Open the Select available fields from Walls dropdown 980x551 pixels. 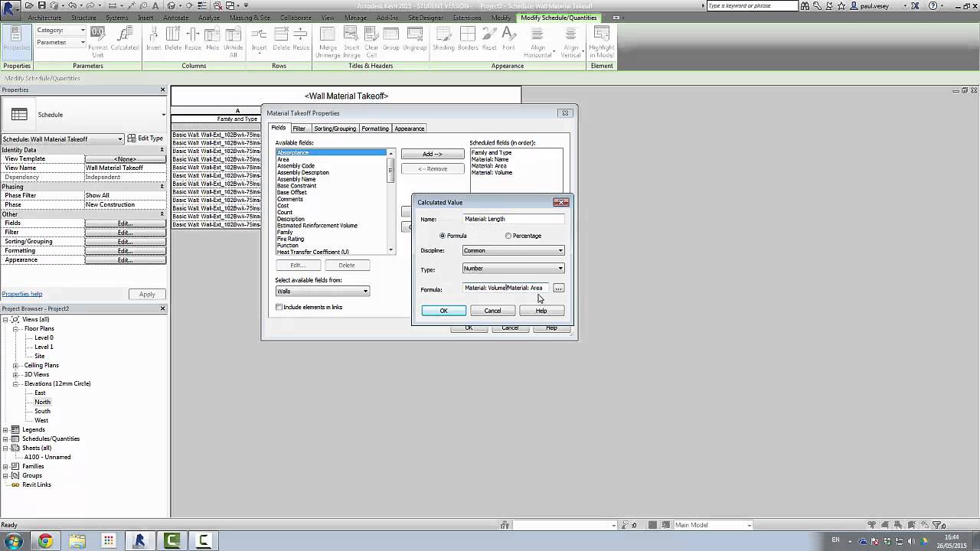(322, 291)
